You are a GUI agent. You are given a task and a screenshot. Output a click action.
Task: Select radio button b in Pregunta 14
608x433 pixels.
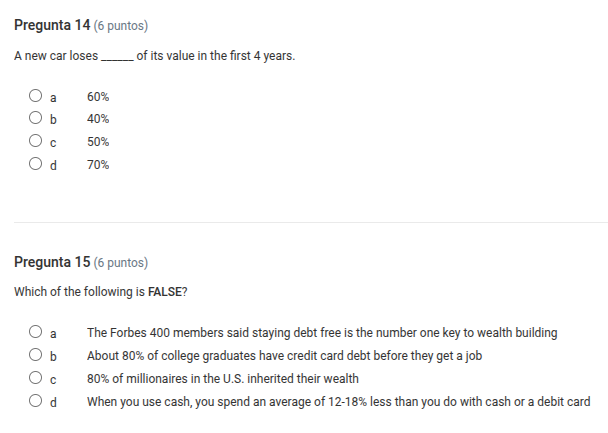coord(35,119)
